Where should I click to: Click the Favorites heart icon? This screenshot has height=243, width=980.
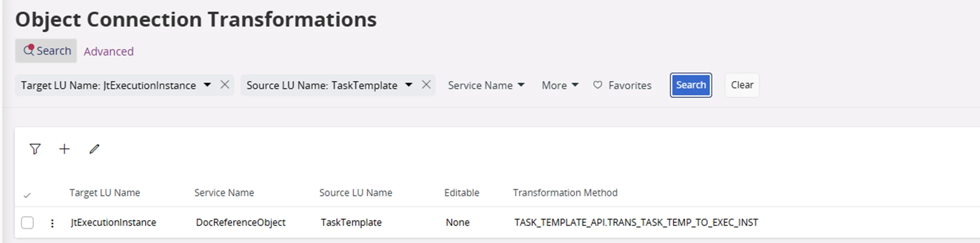click(598, 85)
